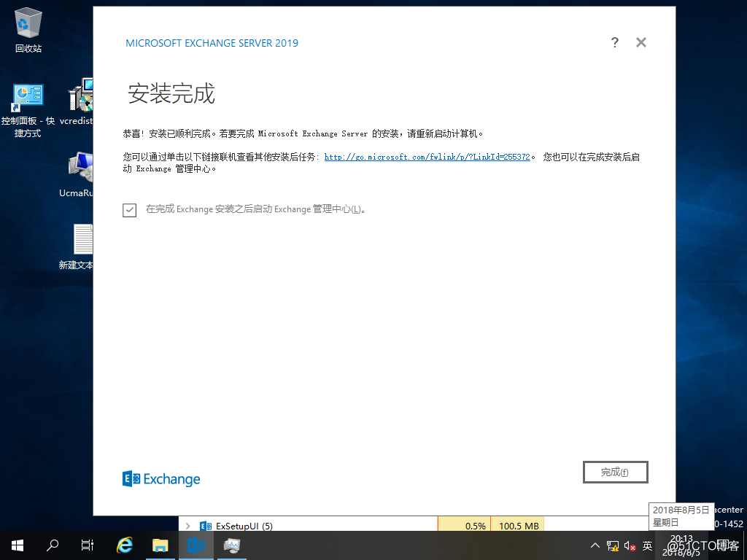The height and width of the screenshot is (560, 747).
Task: Open the go.microsoft.com post-install tasks link
Action: [427, 157]
